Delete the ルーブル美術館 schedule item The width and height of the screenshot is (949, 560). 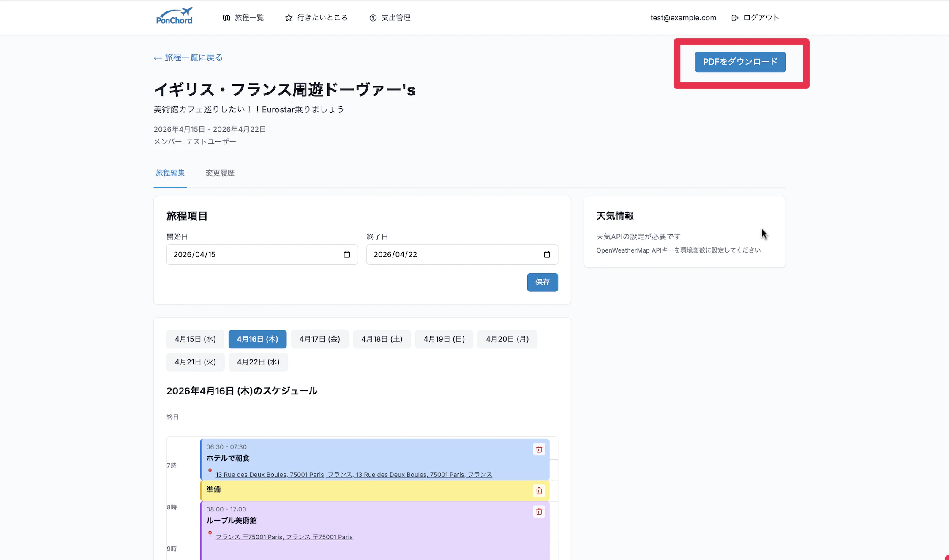pyautogui.click(x=539, y=511)
